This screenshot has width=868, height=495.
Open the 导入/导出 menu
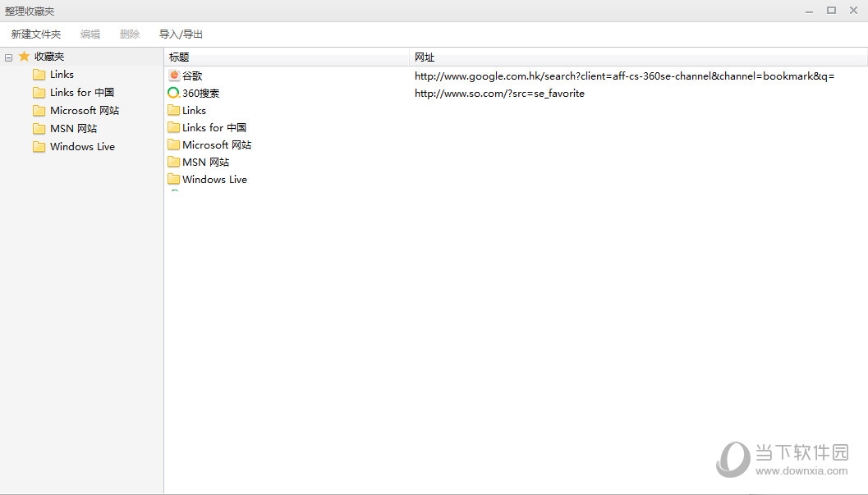[x=181, y=34]
